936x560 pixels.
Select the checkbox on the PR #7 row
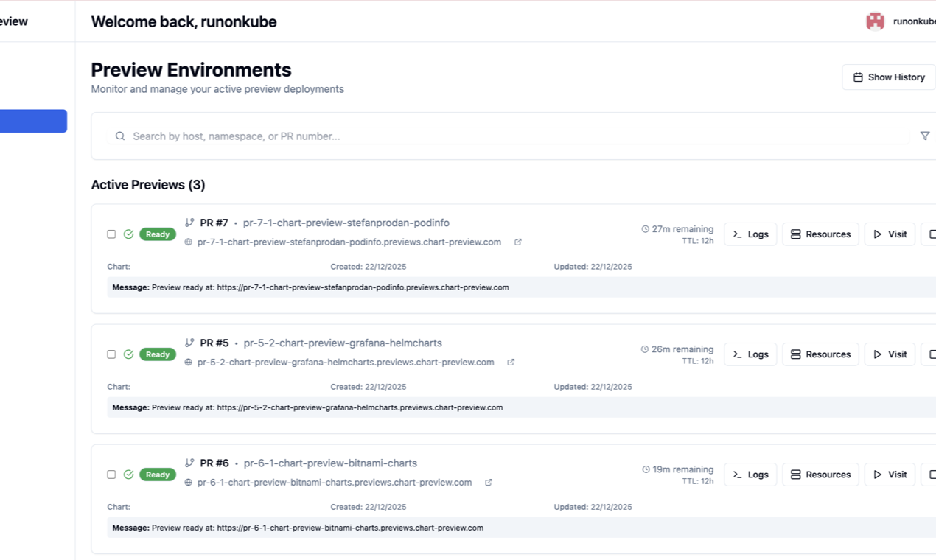(x=111, y=234)
